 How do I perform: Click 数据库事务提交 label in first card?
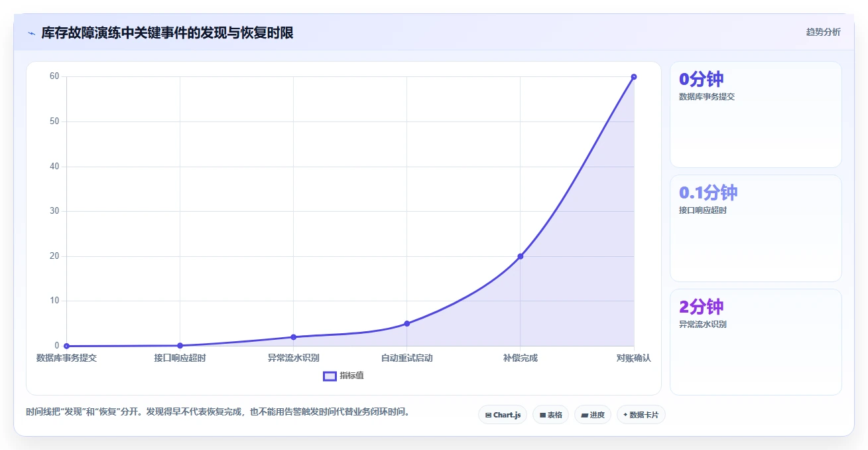[707, 96]
